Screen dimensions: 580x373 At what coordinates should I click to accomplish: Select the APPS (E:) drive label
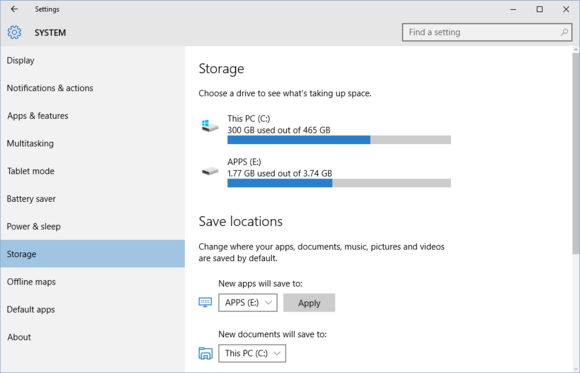(x=244, y=162)
